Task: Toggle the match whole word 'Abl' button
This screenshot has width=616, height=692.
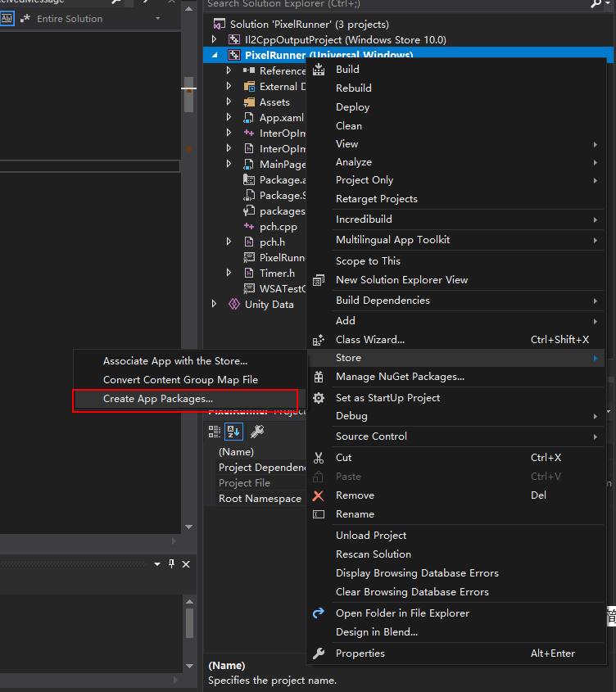Action: coord(7,18)
